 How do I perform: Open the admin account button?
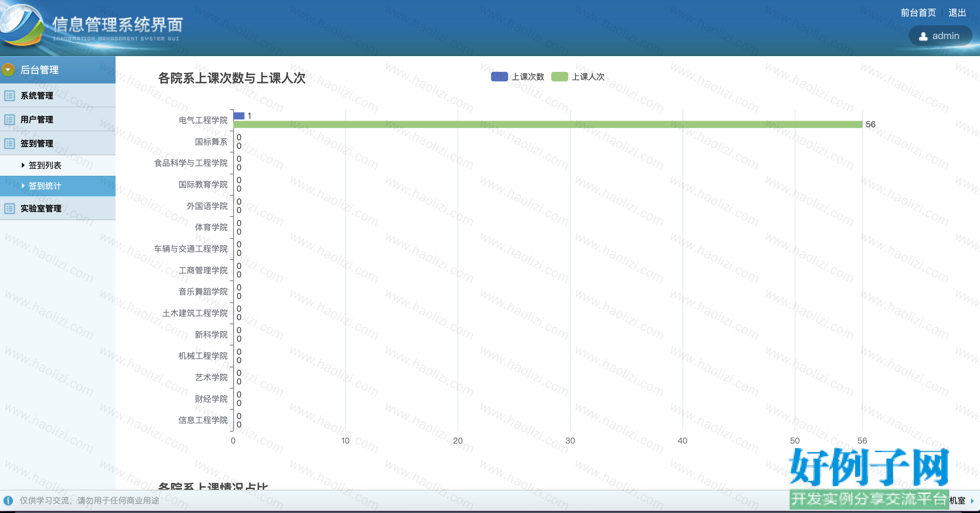(x=940, y=36)
